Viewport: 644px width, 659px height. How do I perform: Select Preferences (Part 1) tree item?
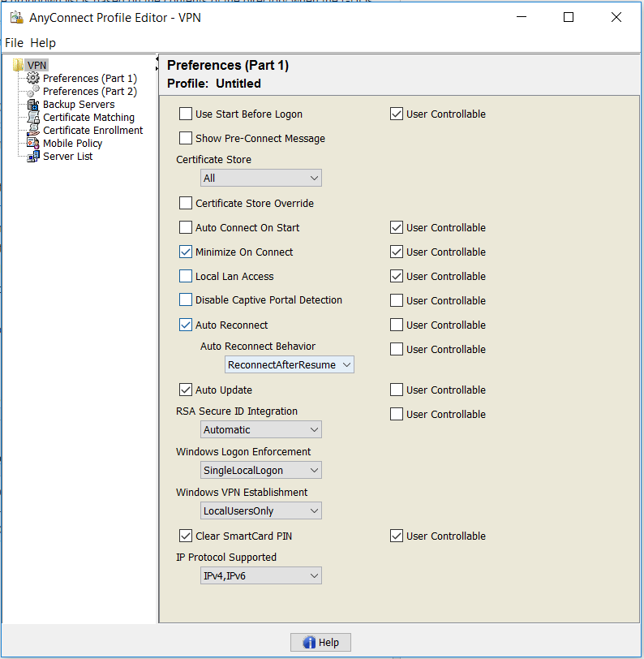pos(90,78)
